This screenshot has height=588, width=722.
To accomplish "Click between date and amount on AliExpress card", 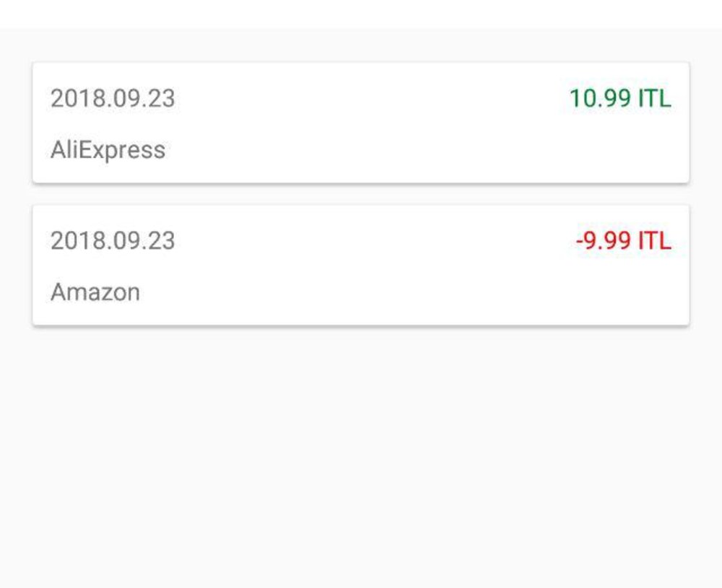I will point(368,98).
